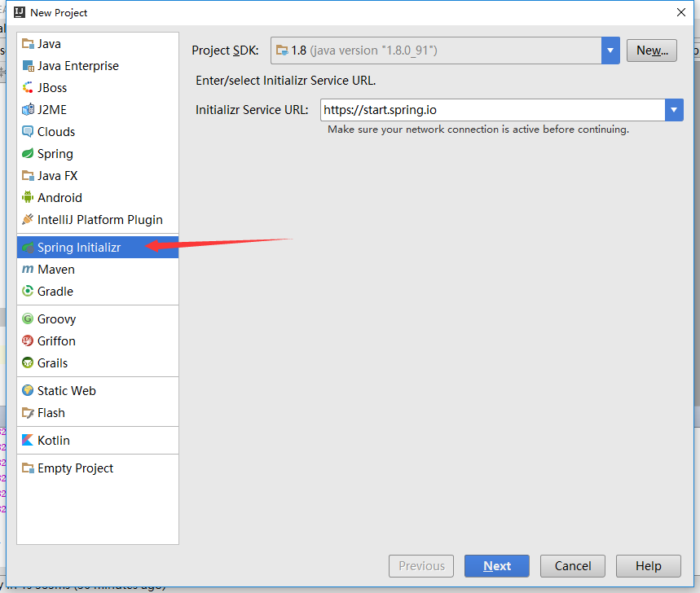700x593 pixels.
Task: Select Java FX project type
Action: [x=97, y=175]
